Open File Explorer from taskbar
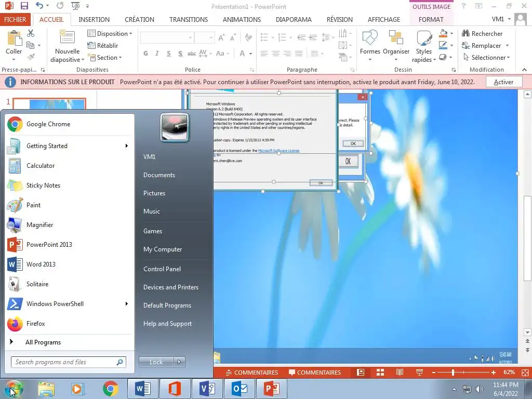Screen dimensions: 532x399 [x=46, y=389]
